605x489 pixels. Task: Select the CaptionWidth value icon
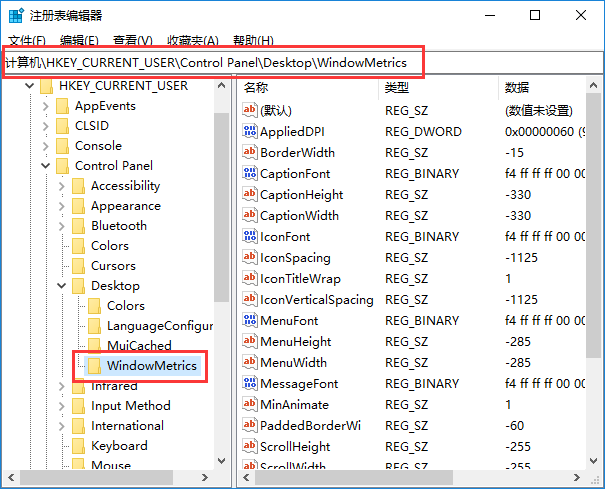(x=249, y=215)
